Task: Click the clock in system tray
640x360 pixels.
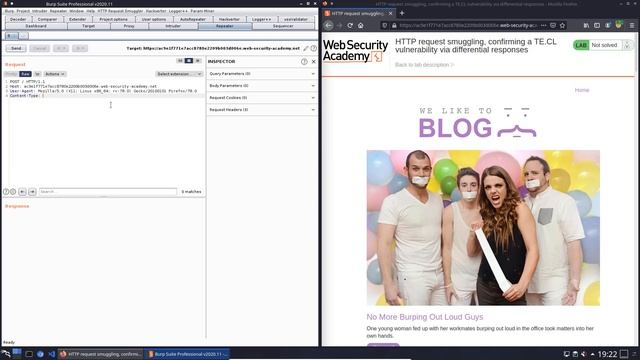Action: point(607,354)
